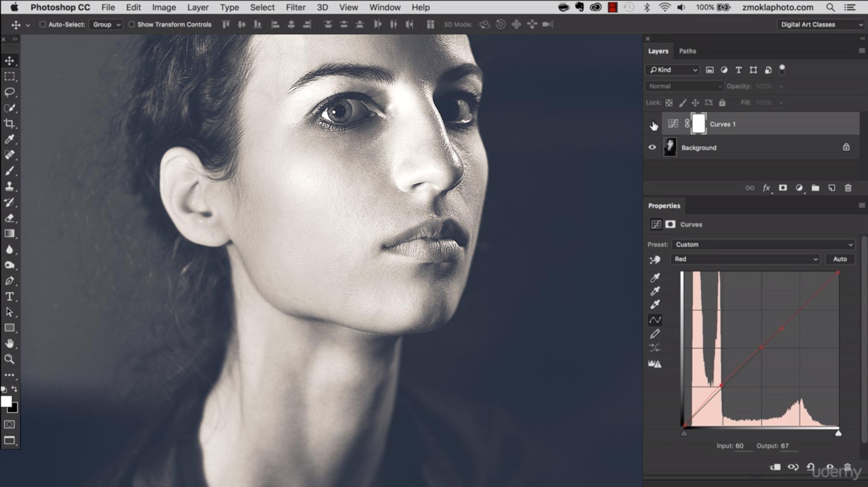
Task: Open the Red channel dropdown
Action: [745, 259]
